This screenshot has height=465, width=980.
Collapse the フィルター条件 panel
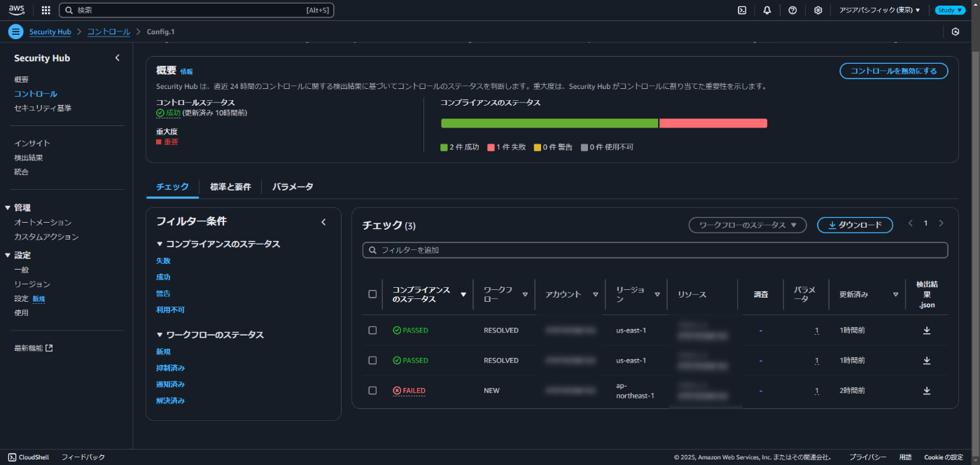click(x=323, y=222)
